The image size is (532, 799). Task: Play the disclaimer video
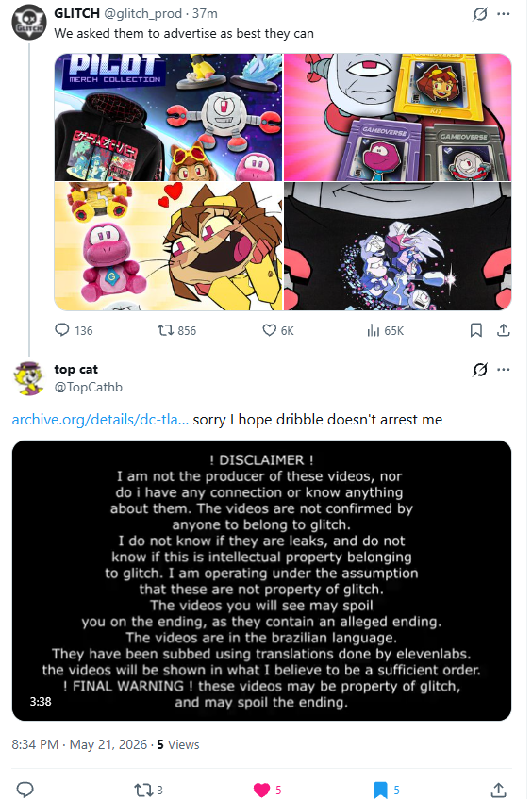pyautogui.click(x=261, y=580)
